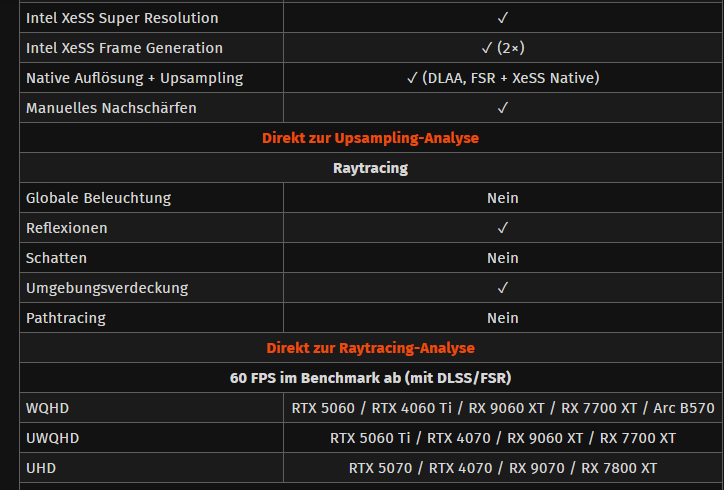Click the UWQHD row label
The height and width of the screenshot is (490, 724).
point(53,438)
